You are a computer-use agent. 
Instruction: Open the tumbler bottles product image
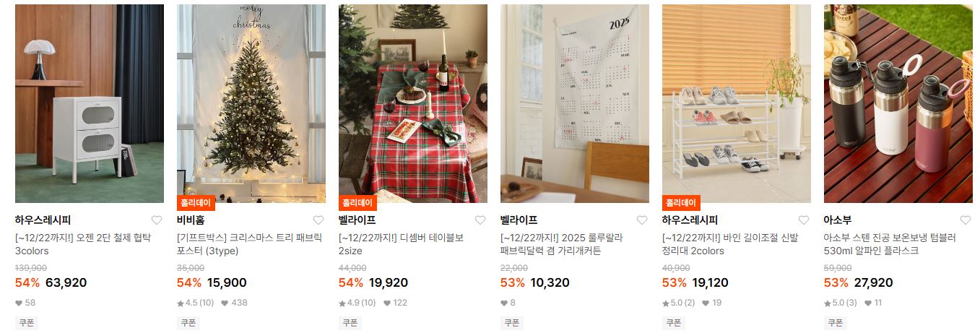tap(898, 103)
